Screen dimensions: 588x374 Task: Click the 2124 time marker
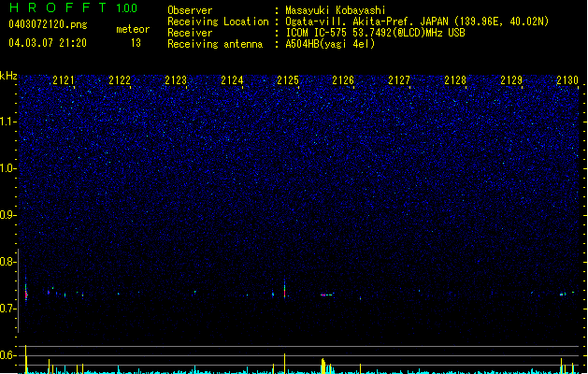point(232,80)
